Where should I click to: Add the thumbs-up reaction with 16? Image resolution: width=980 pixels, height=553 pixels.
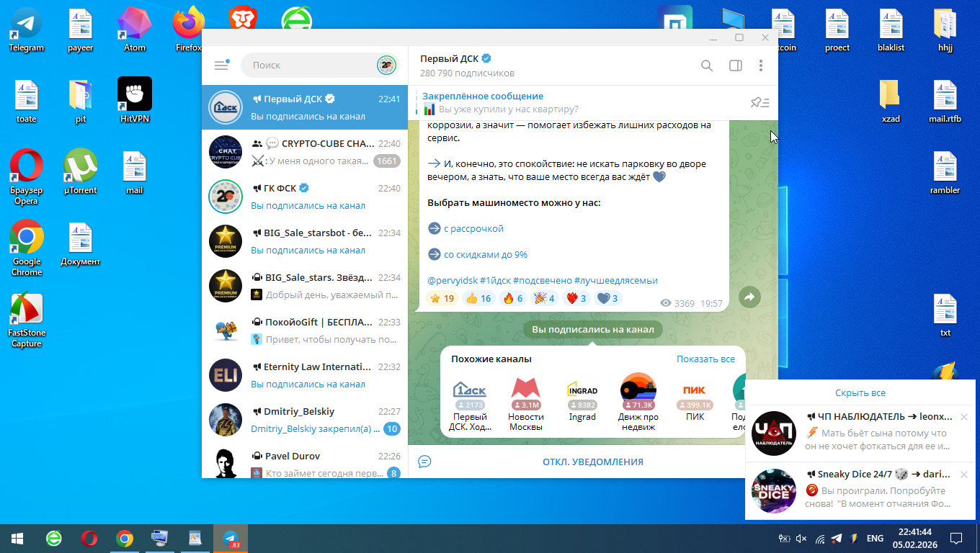pyautogui.click(x=478, y=298)
